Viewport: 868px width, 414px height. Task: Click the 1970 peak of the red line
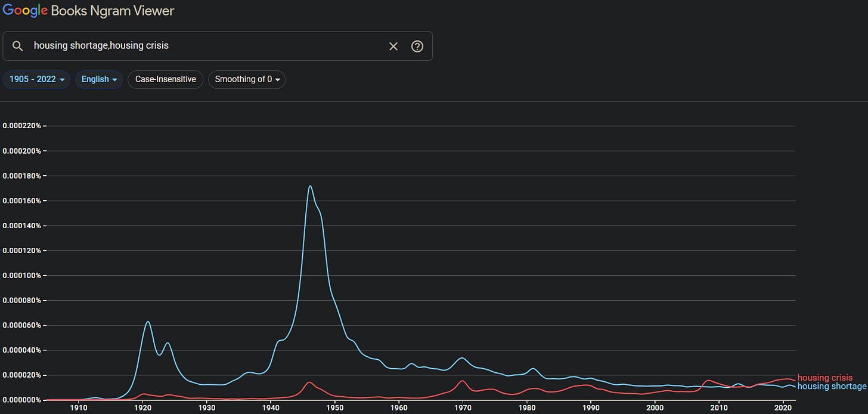coord(462,381)
